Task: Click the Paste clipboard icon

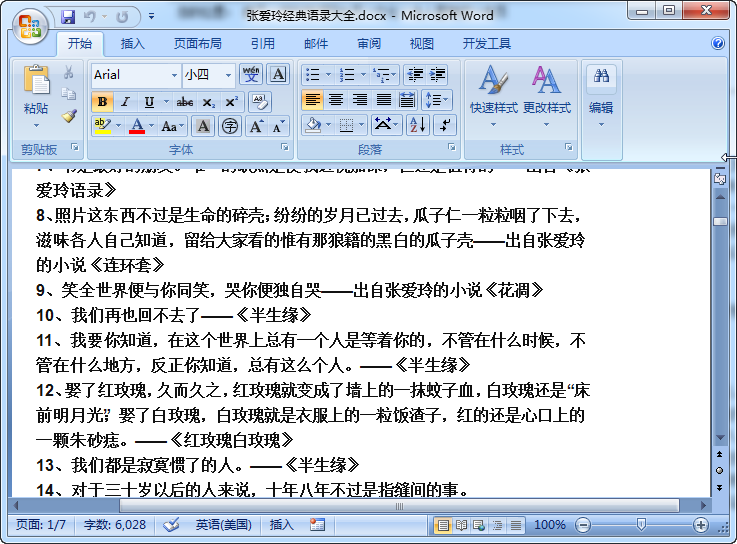Action: pyautogui.click(x=36, y=80)
